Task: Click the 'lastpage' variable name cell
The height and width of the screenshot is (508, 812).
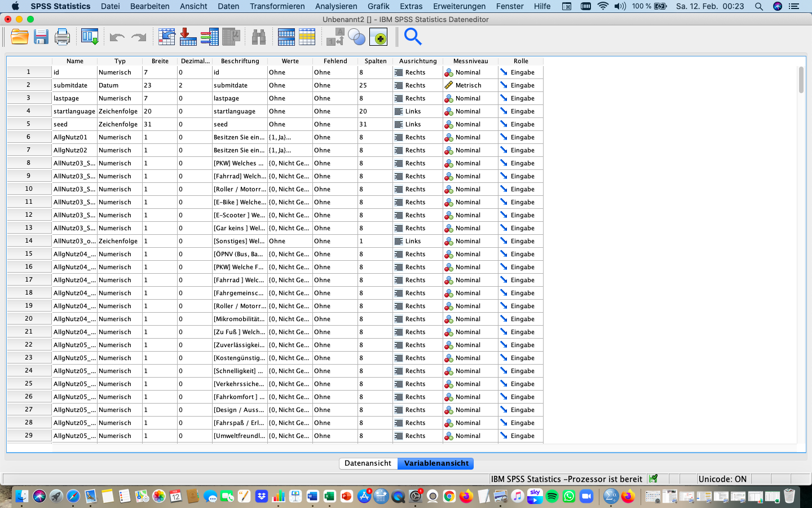Action: pos(74,98)
